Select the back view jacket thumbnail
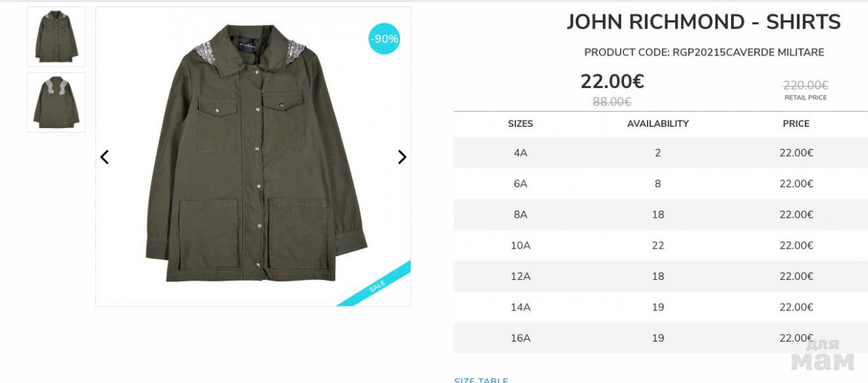The height and width of the screenshot is (383, 868). coord(56,102)
